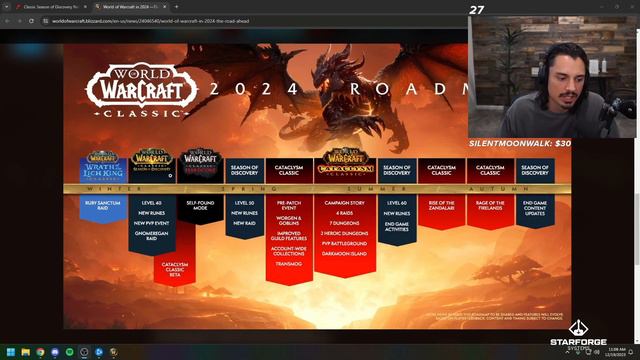Open the World of Warcraft taskbar icon

click(113, 352)
